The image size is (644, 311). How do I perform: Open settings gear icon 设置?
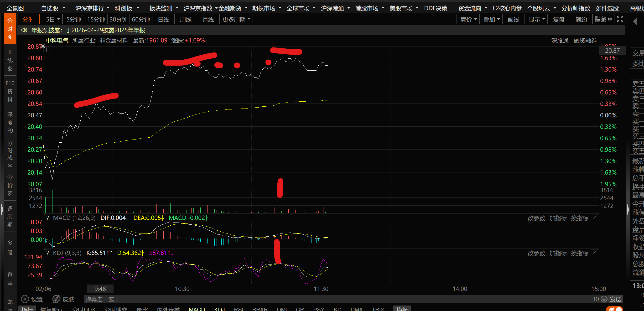pyautogui.click(x=25, y=299)
